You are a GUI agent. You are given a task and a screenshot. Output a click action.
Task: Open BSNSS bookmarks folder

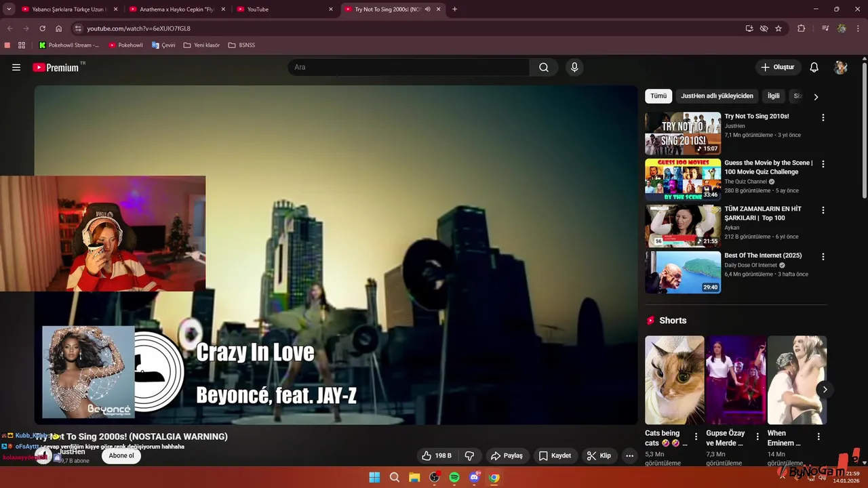point(241,45)
